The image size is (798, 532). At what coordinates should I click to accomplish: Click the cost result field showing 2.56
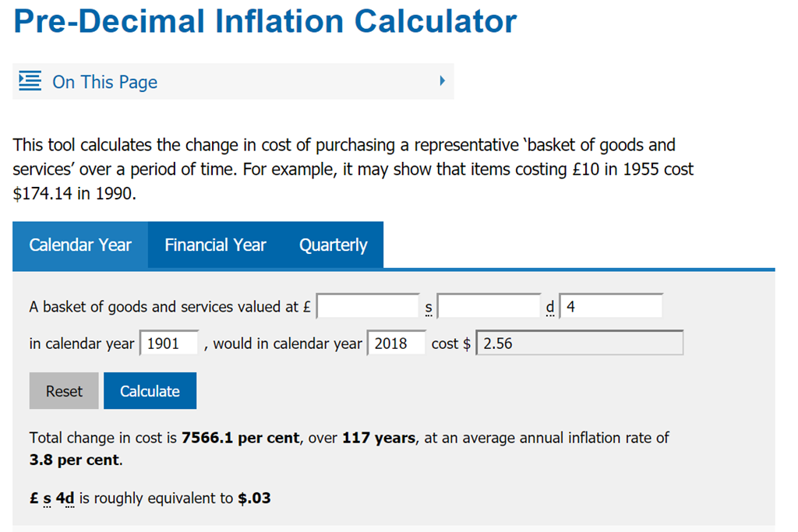pyautogui.click(x=579, y=343)
